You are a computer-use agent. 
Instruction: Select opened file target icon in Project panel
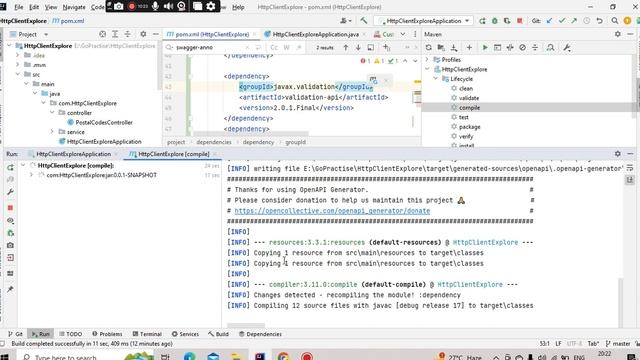point(102,34)
